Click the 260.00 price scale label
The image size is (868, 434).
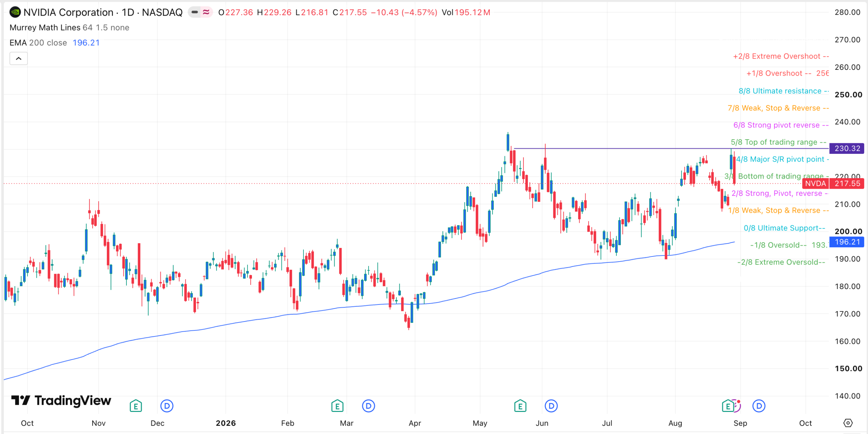[847, 67]
